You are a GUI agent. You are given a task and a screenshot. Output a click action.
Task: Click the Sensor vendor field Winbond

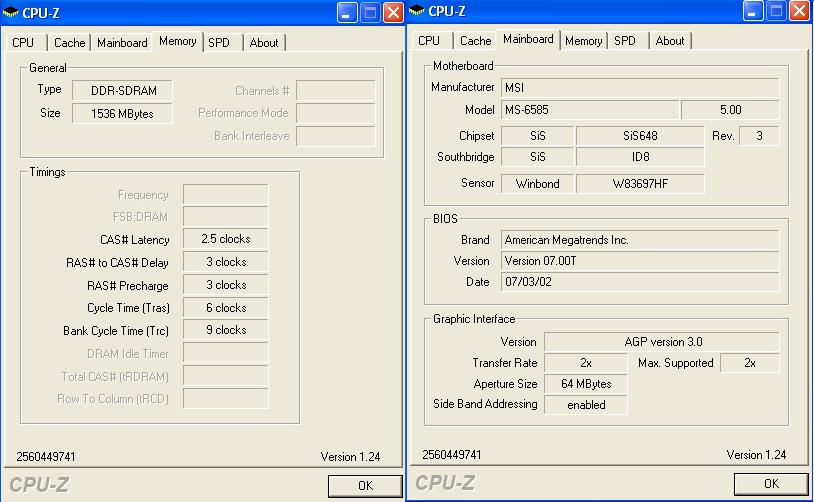pyautogui.click(x=537, y=183)
